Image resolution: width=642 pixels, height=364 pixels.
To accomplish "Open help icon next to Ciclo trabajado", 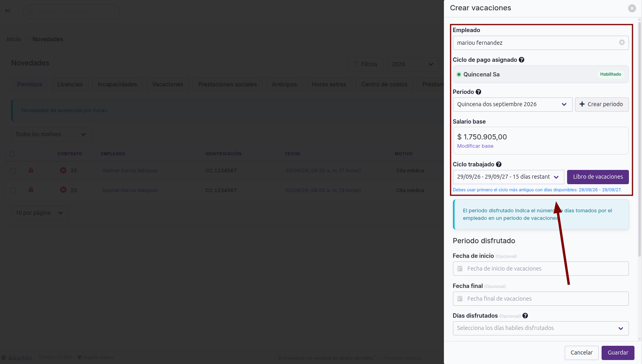I will [x=499, y=164].
